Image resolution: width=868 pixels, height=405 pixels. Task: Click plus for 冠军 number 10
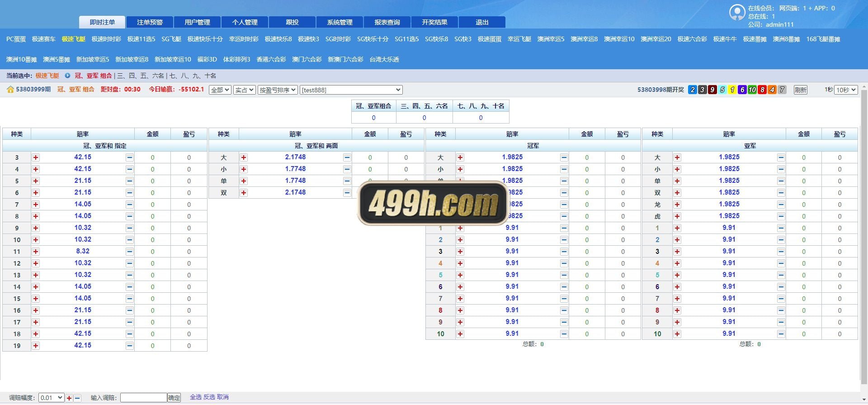pyautogui.click(x=460, y=334)
